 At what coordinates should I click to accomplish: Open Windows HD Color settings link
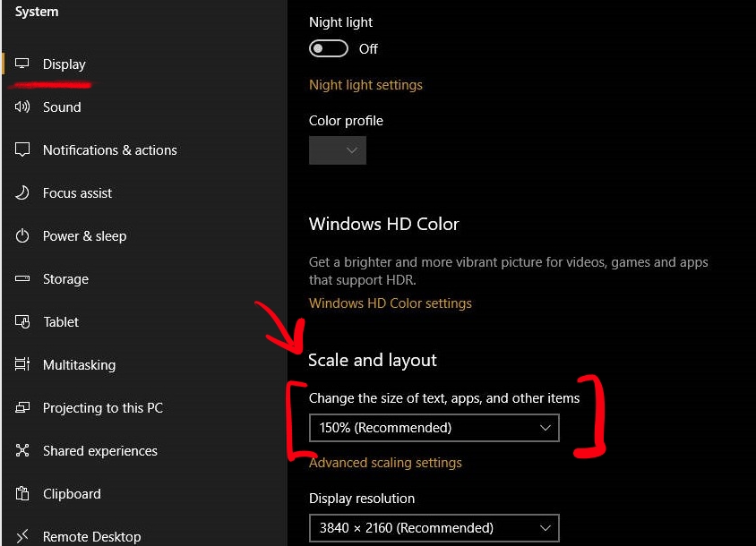(390, 303)
